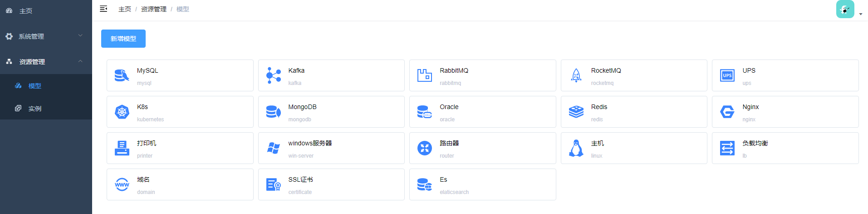Open the UPS model card title
Viewport: 868px width, 214px height.
click(749, 70)
